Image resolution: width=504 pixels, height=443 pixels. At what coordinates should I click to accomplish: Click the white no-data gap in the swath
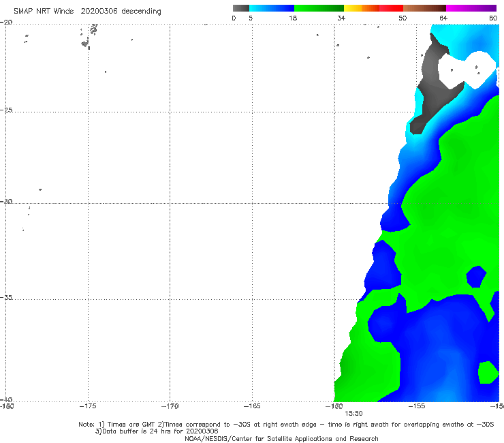pos(466,69)
